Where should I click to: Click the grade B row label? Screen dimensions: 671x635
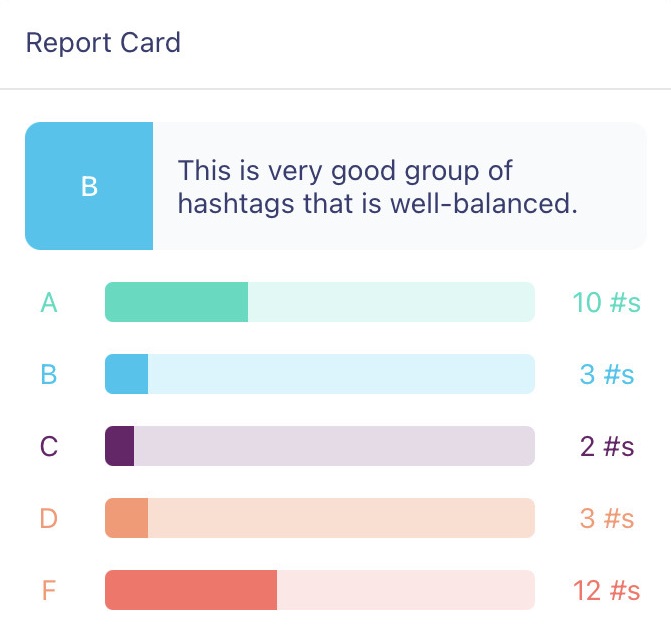[49, 374]
